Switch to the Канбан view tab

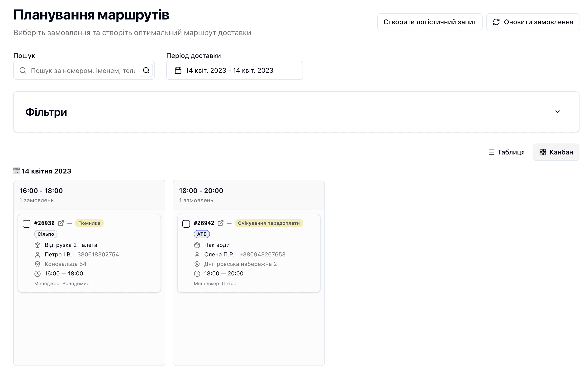(x=556, y=152)
